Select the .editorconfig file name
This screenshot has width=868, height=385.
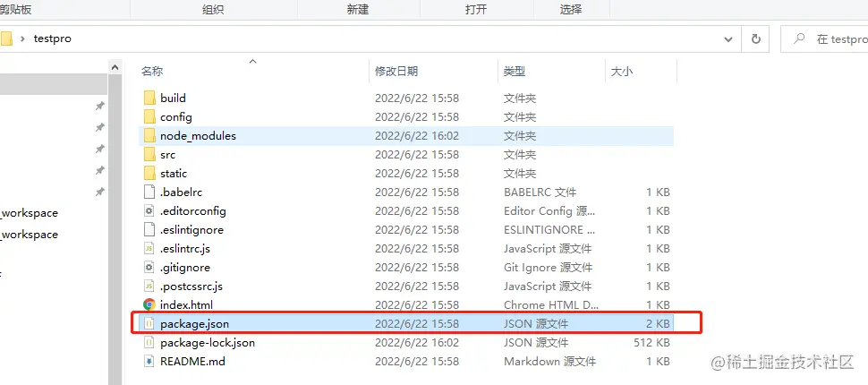(193, 211)
